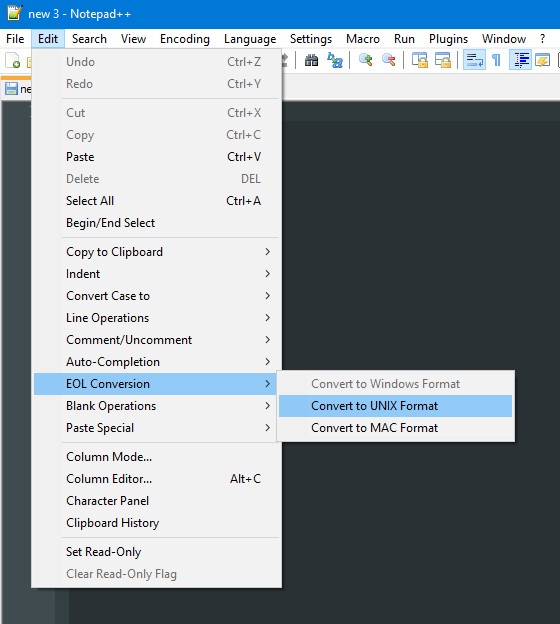
Task: Open the Macro menu
Action: 363,39
